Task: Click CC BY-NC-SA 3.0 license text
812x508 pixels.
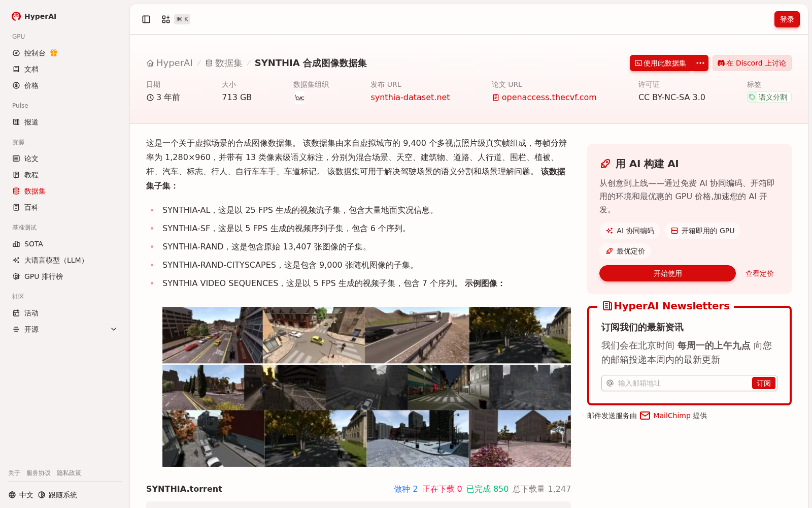Action: [671, 97]
